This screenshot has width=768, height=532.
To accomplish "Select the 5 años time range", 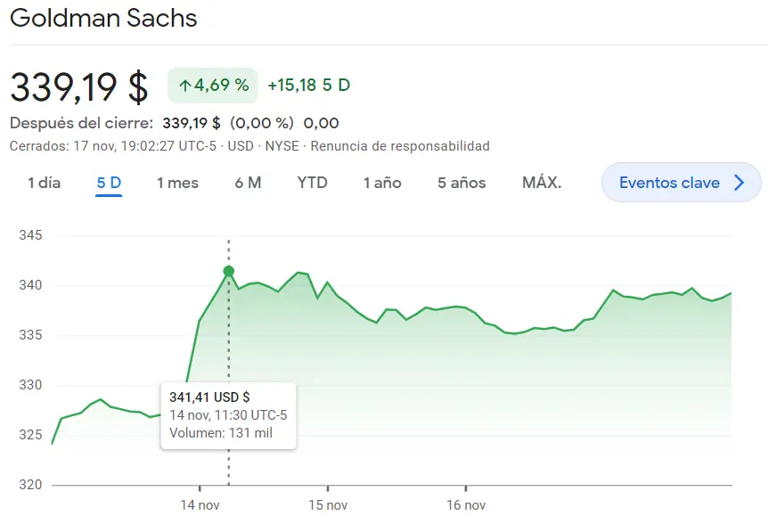I will click(x=461, y=182).
